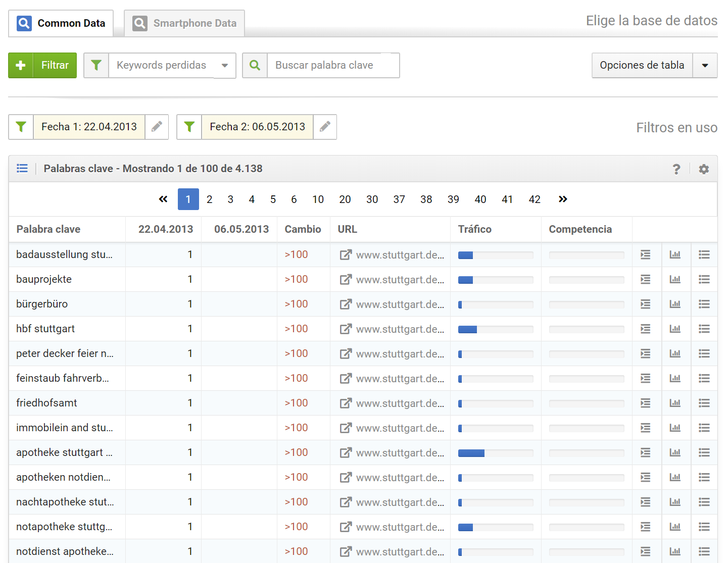Image resolution: width=728 pixels, height=563 pixels.
Task: Click the funnel icon next to Fecha 2
Action: pos(189,127)
